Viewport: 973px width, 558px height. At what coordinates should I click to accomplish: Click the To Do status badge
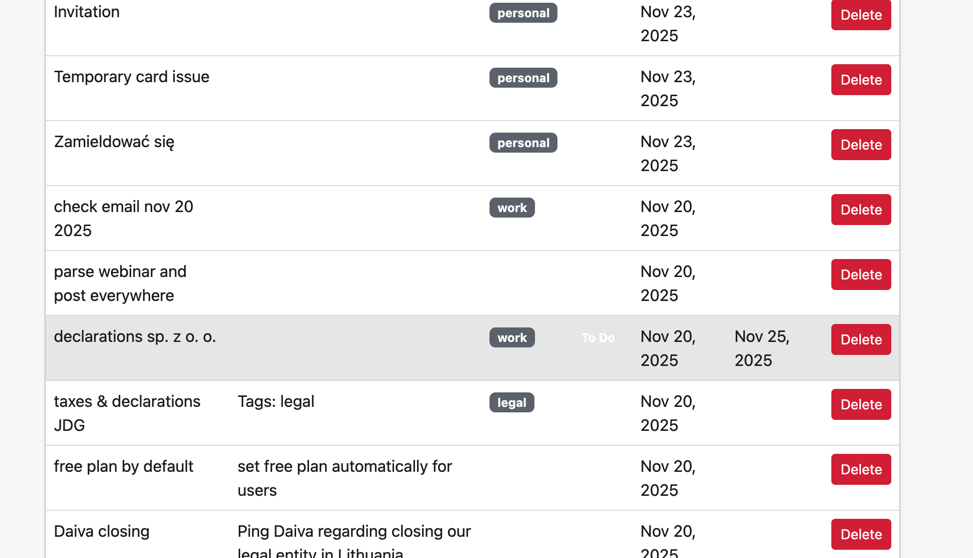point(598,338)
